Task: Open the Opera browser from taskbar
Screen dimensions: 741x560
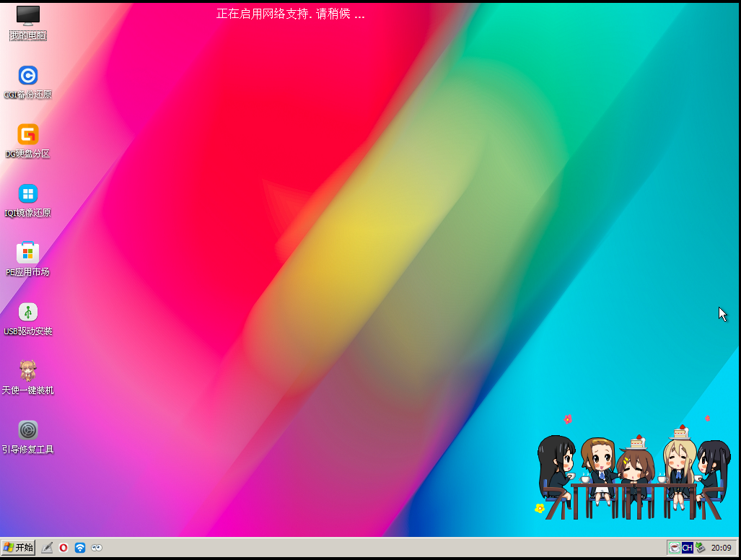Action: [63, 548]
